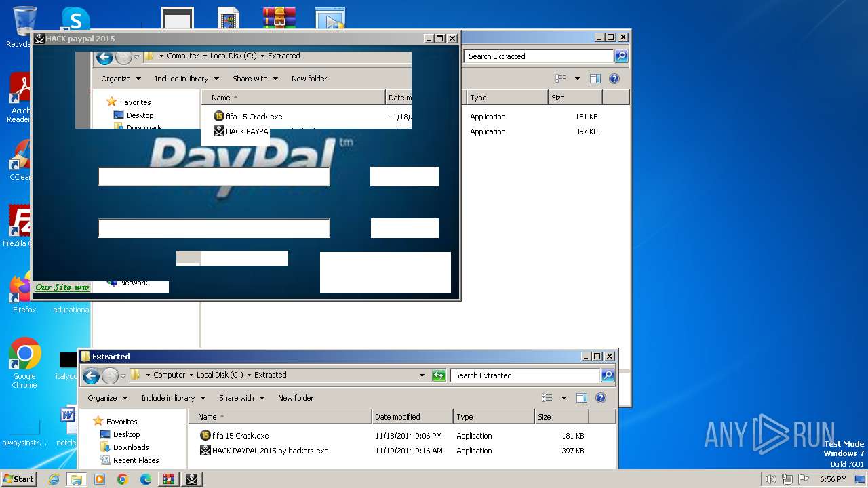Sort by Type column in rear Extracted window

pyautogui.click(x=507, y=98)
